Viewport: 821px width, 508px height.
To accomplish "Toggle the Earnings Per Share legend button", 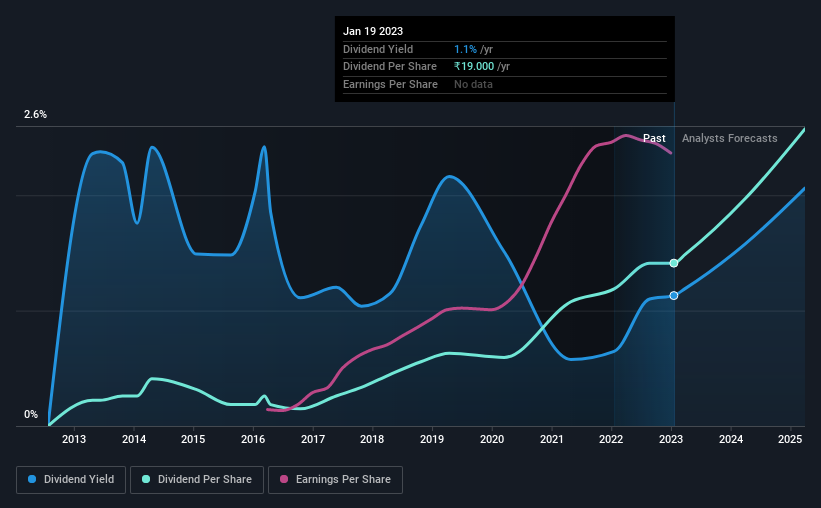I will tap(336, 480).
